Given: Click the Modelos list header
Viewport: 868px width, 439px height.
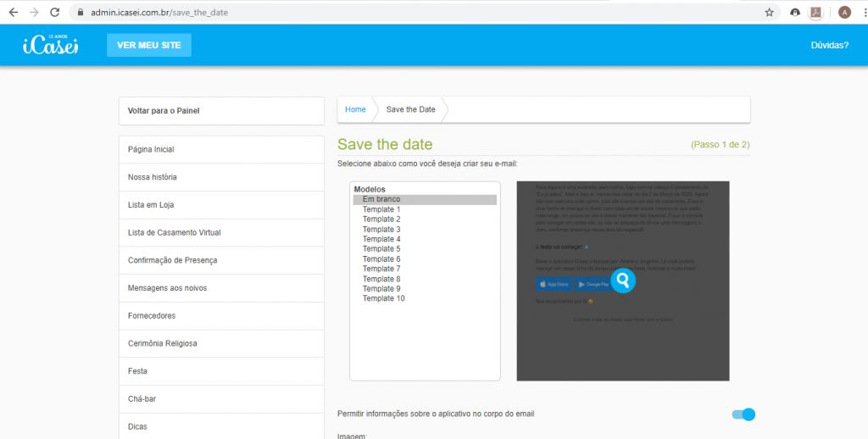Looking at the screenshot, I should [x=370, y=189].
